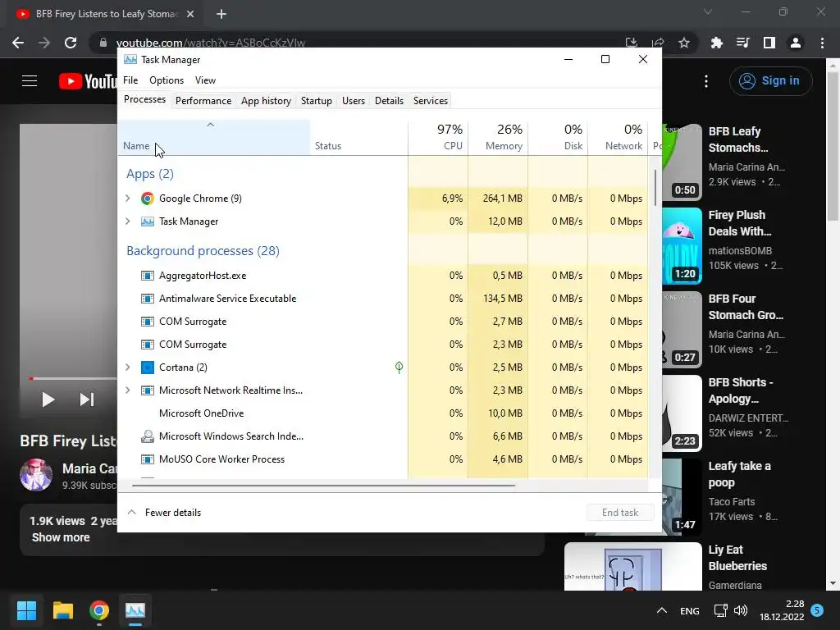Expand the Microsoft Network Realtime Inspection row

(127, 390)
